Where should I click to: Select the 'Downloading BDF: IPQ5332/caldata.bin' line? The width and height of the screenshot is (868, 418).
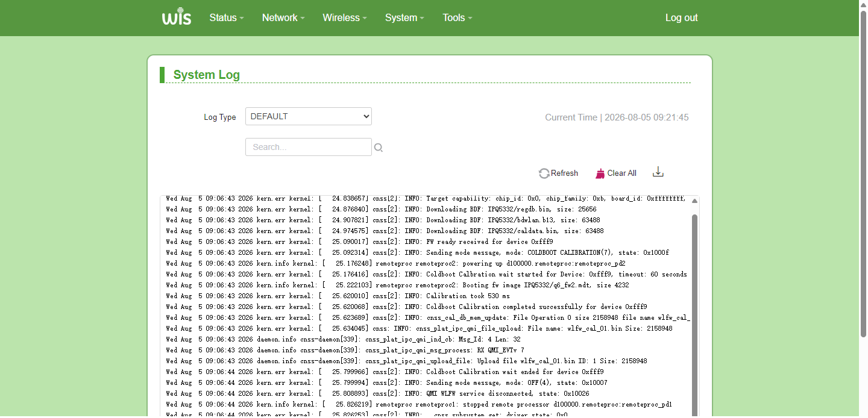(x=385, y=231)
